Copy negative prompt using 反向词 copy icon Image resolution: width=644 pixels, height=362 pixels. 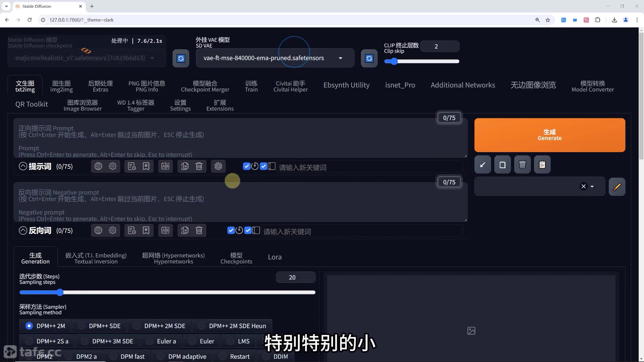pyautogui.click(x=185, y=230)
